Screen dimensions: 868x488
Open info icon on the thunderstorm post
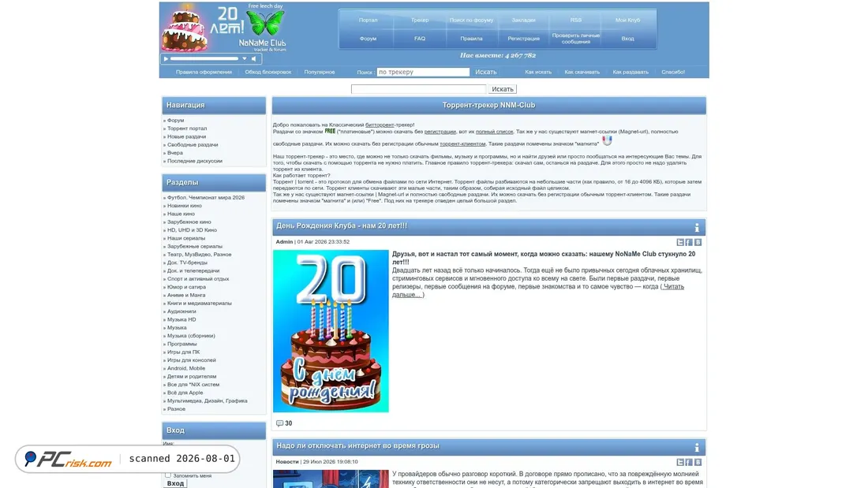tap(697, 447)
